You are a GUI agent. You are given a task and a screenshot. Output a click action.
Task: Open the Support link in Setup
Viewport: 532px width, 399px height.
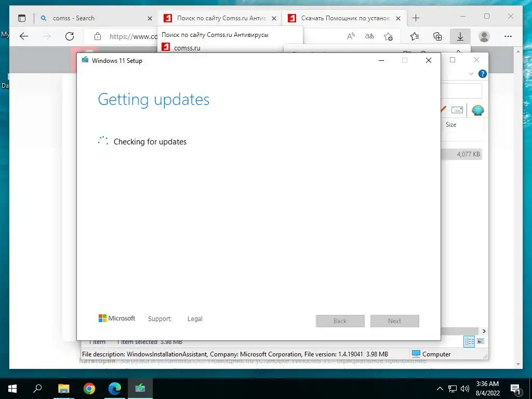159,319
